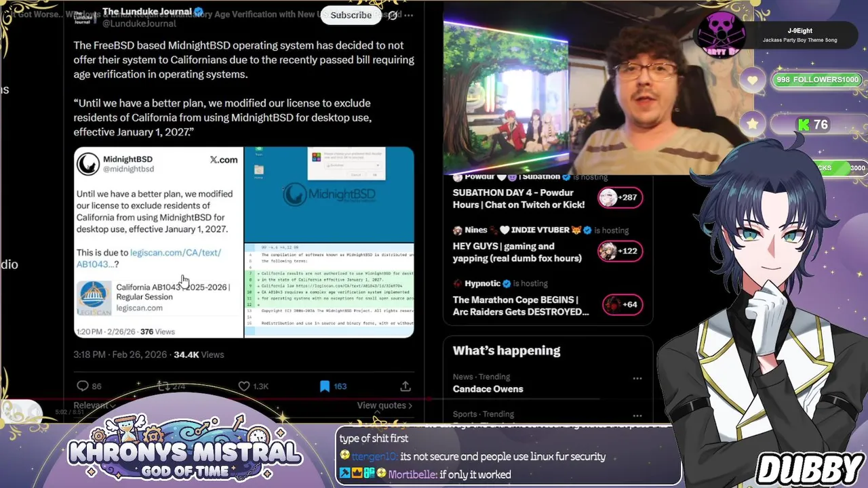Click the Grok icon beside Subscribe
This screenshot has height=488, width=868.
[x=393, y=15]
